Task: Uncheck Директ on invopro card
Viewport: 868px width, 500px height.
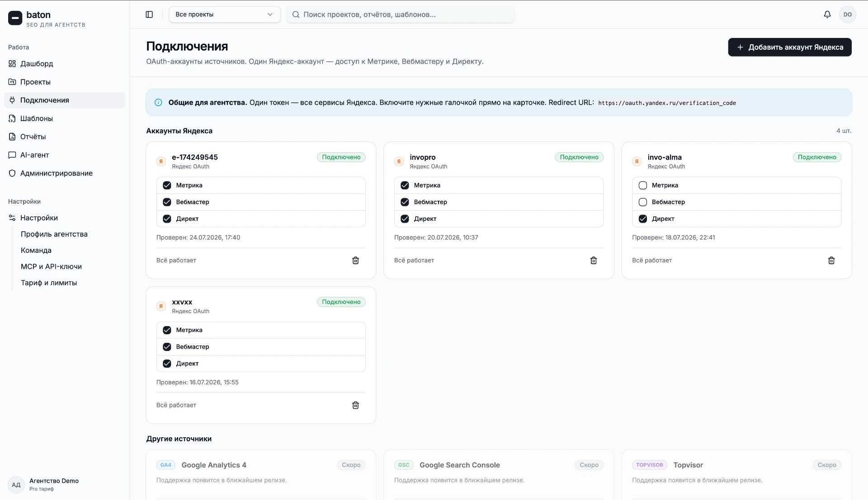Action: (405, 219)
